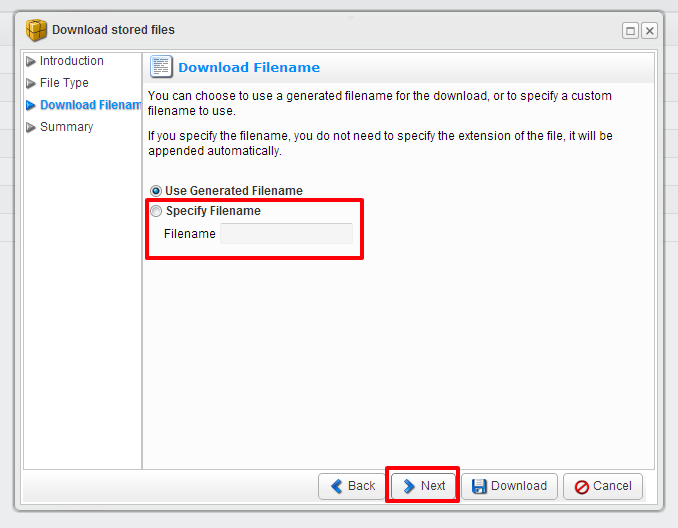Viewport: 678px width, 528px height.
Task: Click the gray arrow beside Introduction
Action: click(31, 61)
